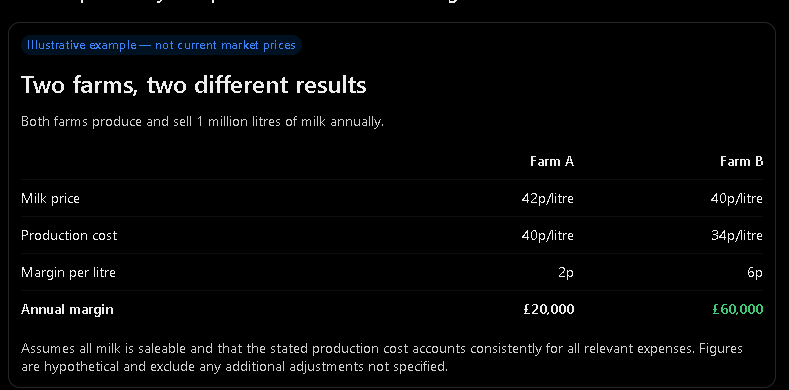
Task: Select the Farm B column header
Action: tap(741, 162)
